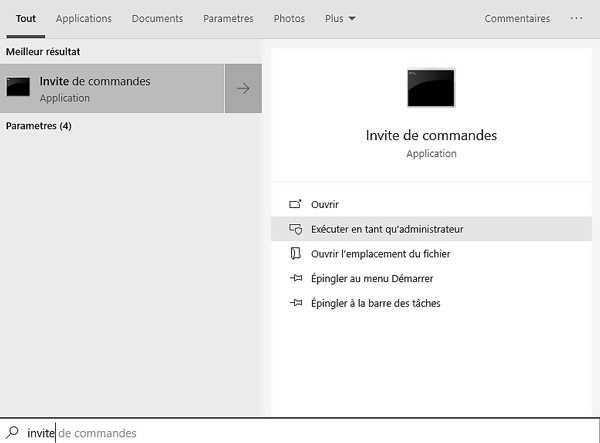Click the pin icon for barre des tâches

tap(296, 303)
